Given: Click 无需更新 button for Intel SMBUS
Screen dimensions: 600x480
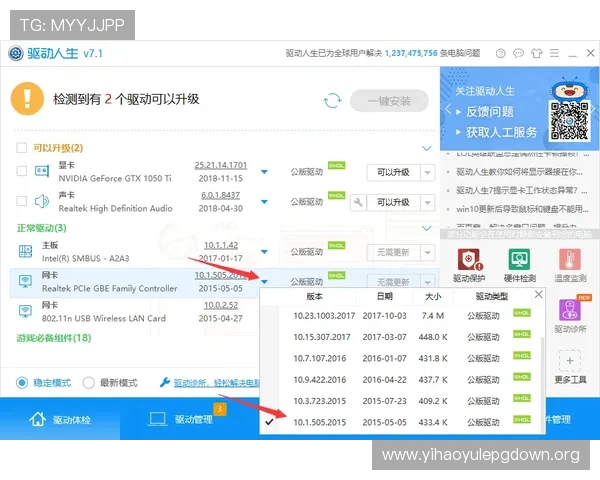Looking at the screenshot, I should click(393, 253).
